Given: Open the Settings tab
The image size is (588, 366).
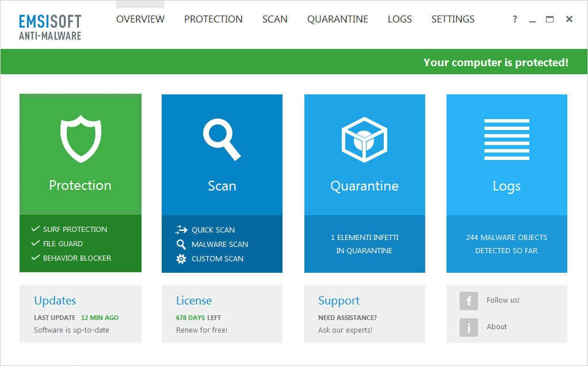Looking at the screenshot, I should [453, 19].
